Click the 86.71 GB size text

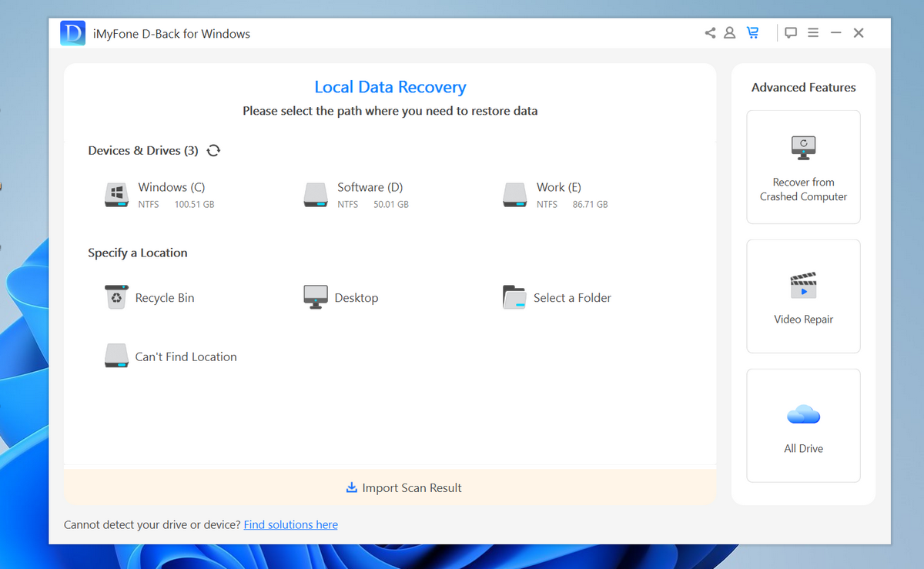[591, 205]
